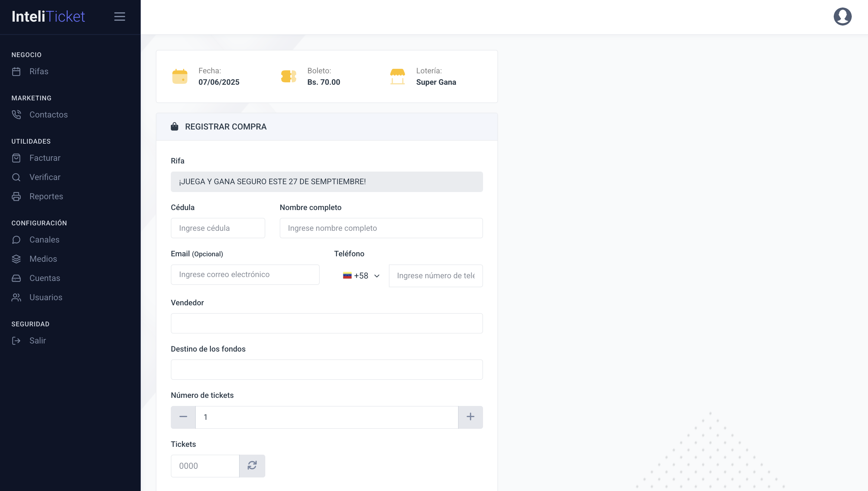
Task: Click the refresh tickets icon button
Action: point(252,466)
